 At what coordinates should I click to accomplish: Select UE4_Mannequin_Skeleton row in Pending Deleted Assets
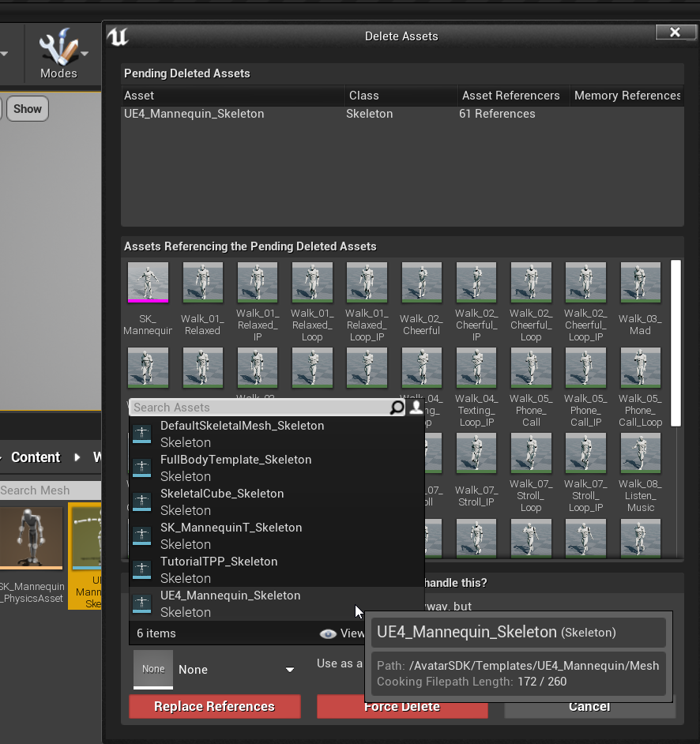tap(402, 114)
